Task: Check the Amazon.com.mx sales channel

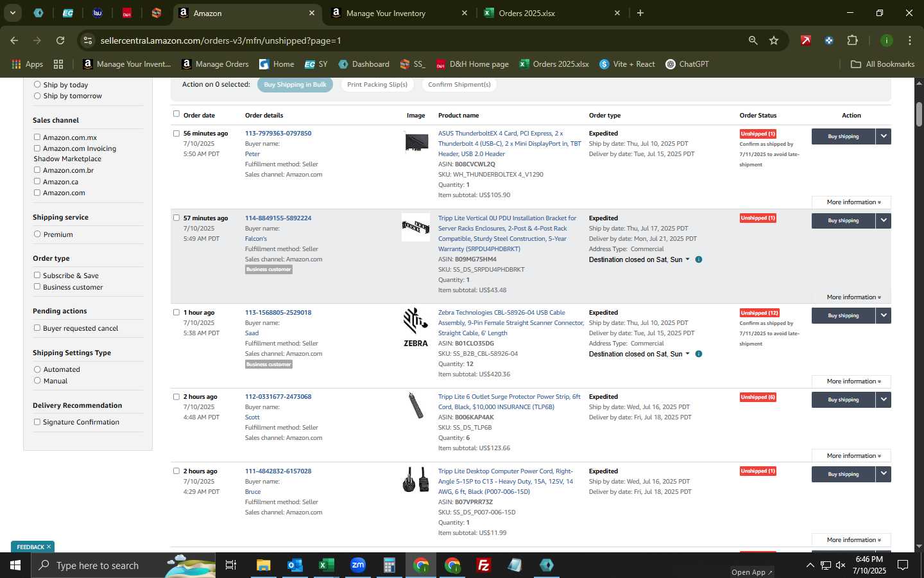Action: tap(37, 137)
